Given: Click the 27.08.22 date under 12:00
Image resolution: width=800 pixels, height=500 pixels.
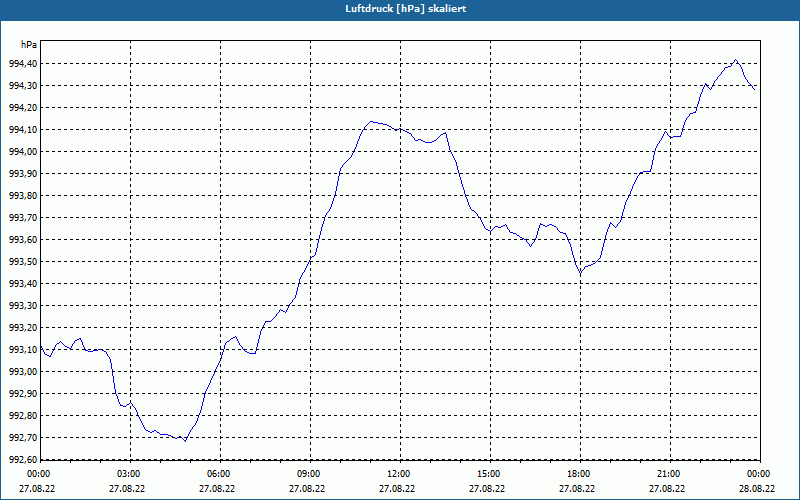Looking at the screenshot, I should pos(396,488).
